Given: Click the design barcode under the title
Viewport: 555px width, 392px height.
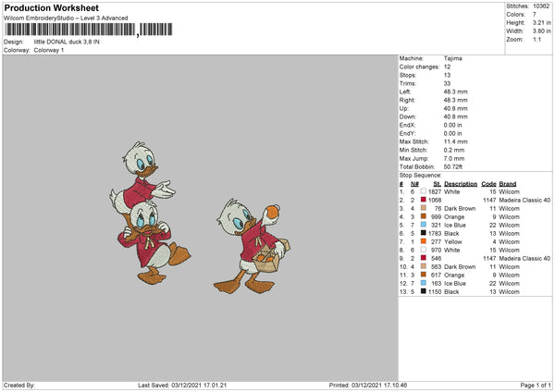Looking at the screenshot, I should coord(88,30).
